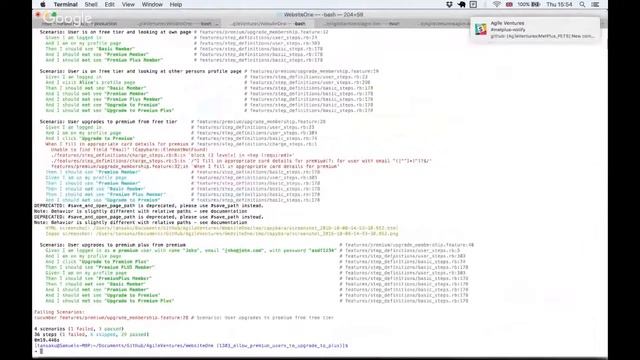This screenshot has height=360, width=640.
Task: Click 'Scenario: ...looking at other persons profile page'
Action: pos(140,71)
